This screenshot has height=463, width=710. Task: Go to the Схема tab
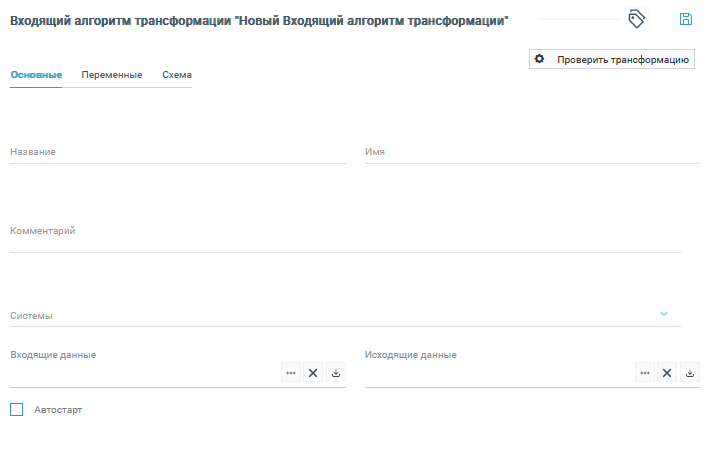[x=177, y=75]
